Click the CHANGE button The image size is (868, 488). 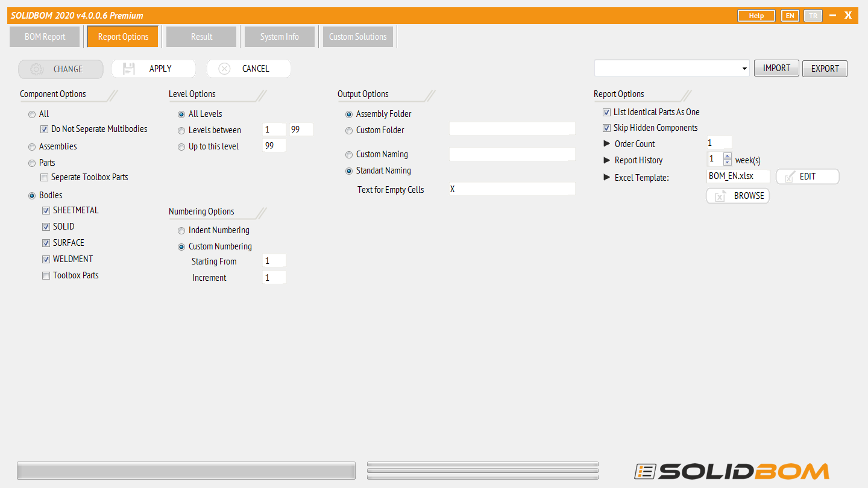click(x=60, y=69)
